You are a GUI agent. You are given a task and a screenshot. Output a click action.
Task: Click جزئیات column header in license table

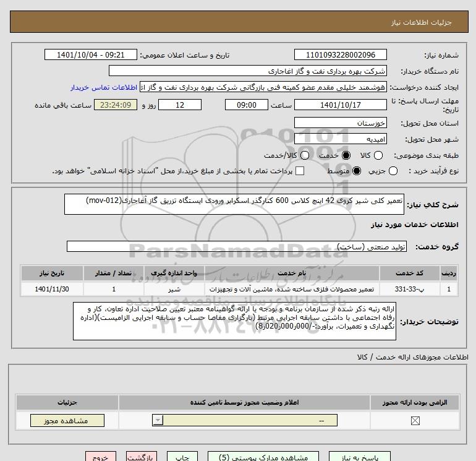click(67, 402)
